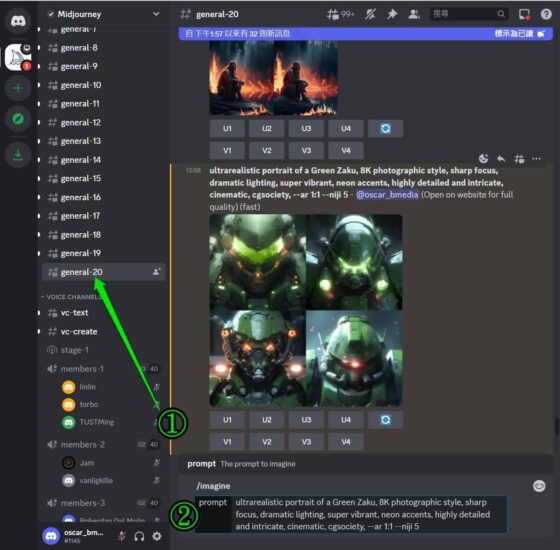Click the @oscar_bmedia mention

coord(387,195)
